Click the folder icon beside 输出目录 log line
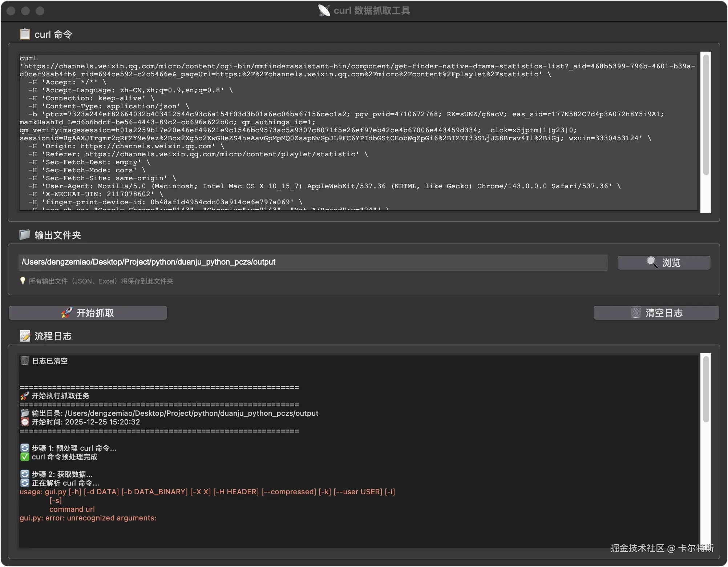The image size is (728, 567). [x=25, y=413]
